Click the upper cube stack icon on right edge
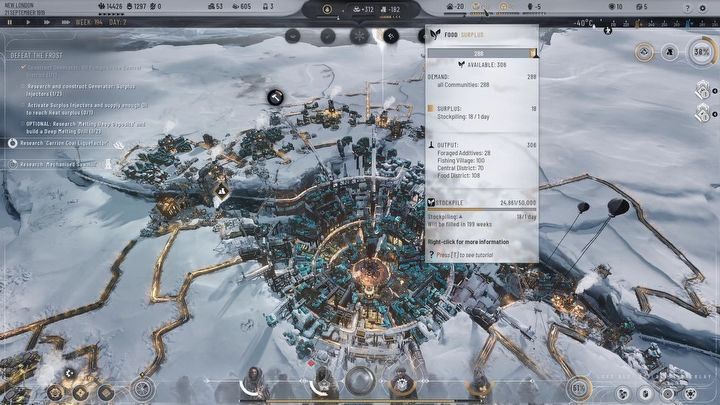 [703, 90]
